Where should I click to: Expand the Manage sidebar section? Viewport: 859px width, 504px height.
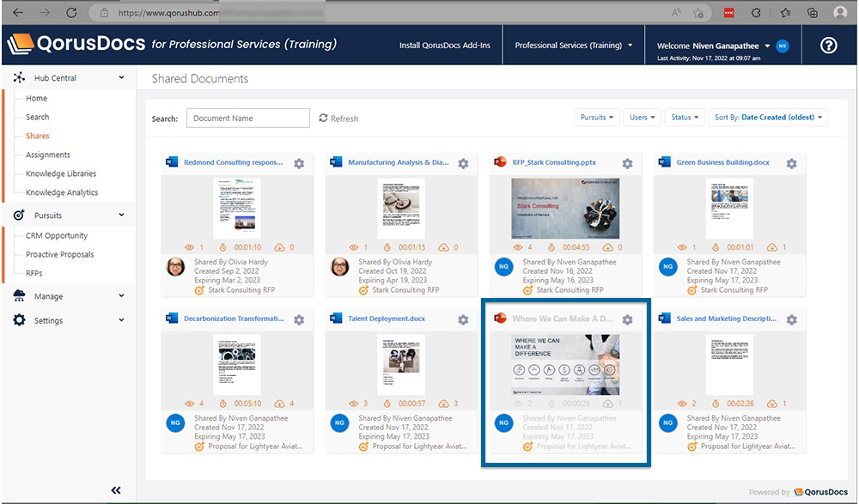click(122, 296)
